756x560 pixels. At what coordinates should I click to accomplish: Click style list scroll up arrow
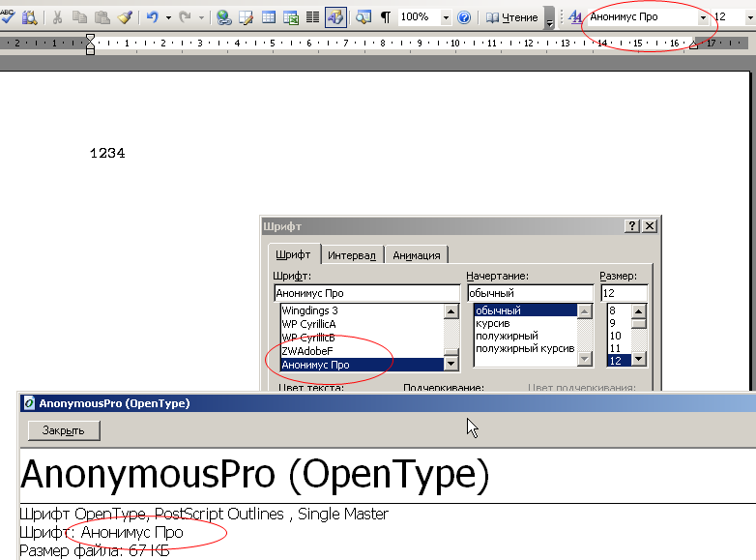coord(584,311)
